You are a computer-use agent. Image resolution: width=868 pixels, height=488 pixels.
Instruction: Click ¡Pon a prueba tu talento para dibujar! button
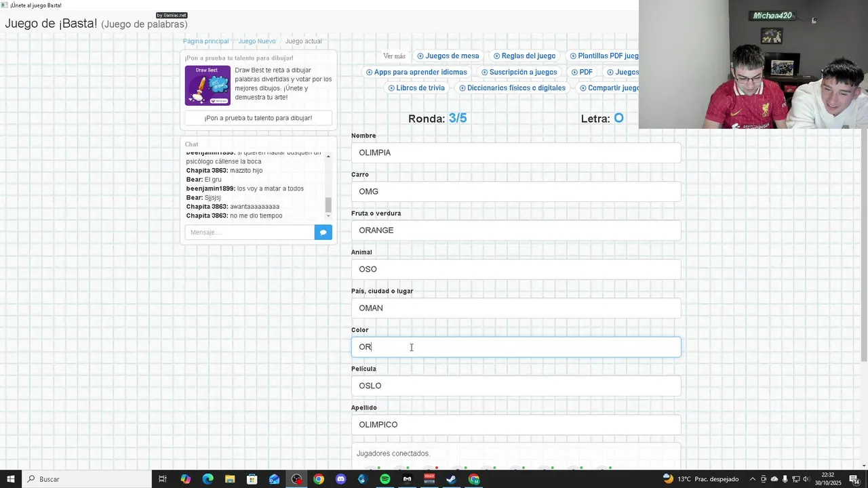coord(258,118)
